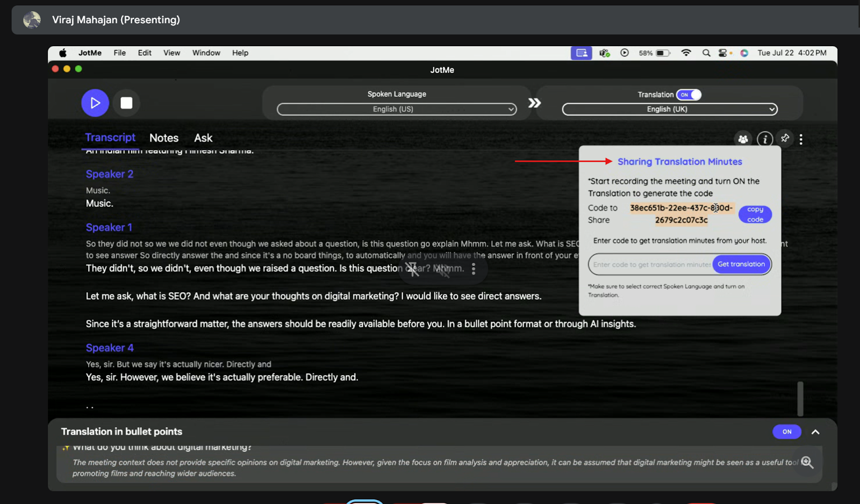The image size is (860, 504).
Task: Open Control Center icon in menu bar
Action: [x=723, y=53]
